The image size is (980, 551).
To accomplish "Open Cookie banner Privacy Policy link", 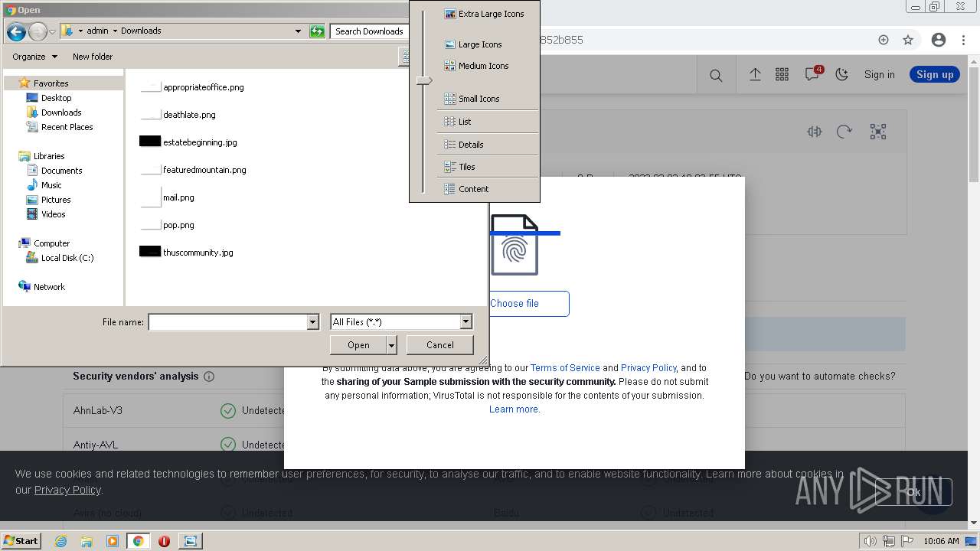I will point(67,490).
